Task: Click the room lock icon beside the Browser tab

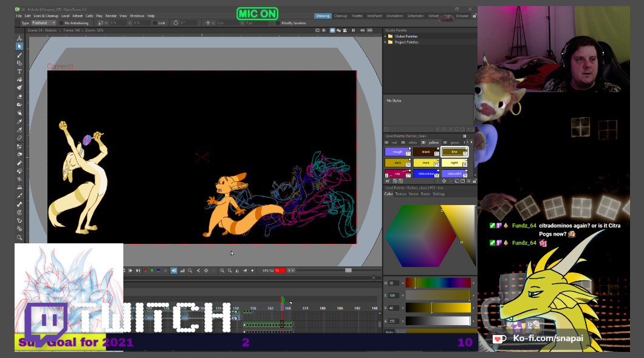Action: (x=474, y=16)
